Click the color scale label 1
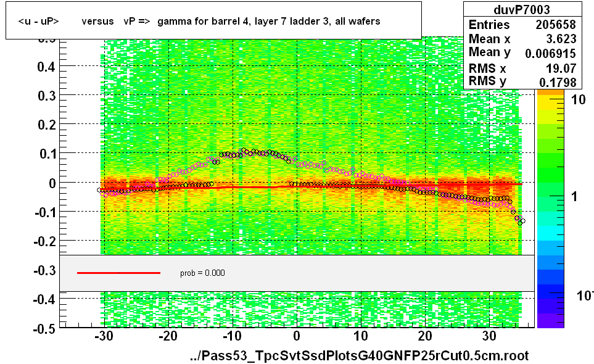The width and height of the screenshot is (594, 364). (x=575, y=197)
